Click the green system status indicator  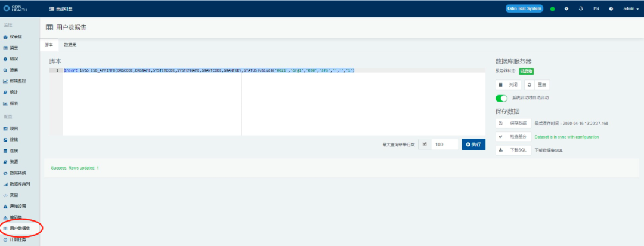pyautogui.click(x=552, y=9)
